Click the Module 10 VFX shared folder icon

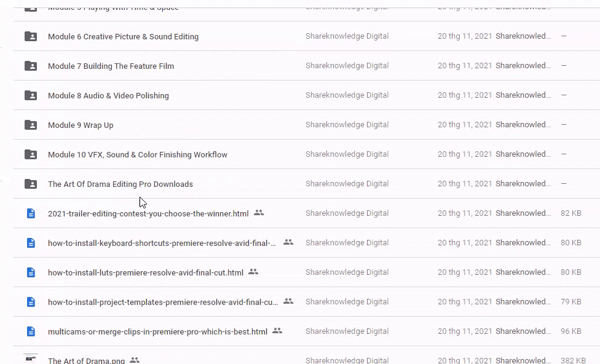[x=30, y=154]
